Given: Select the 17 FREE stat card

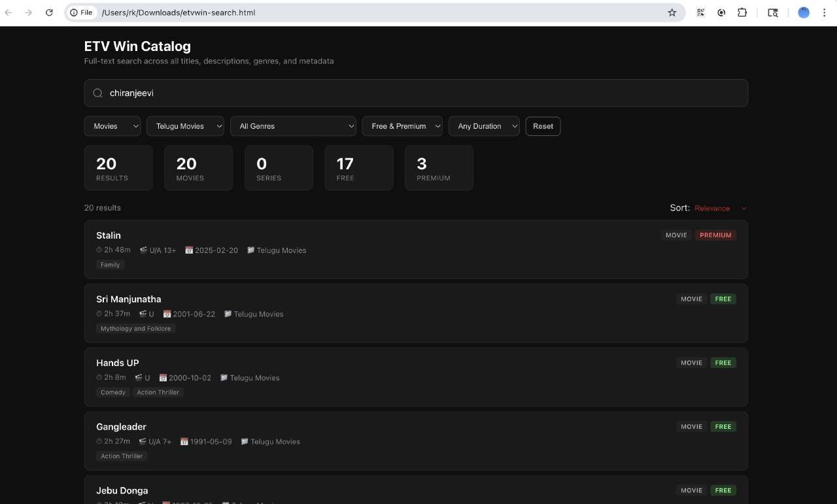Looking at the screenshot, I should (358, 167).
